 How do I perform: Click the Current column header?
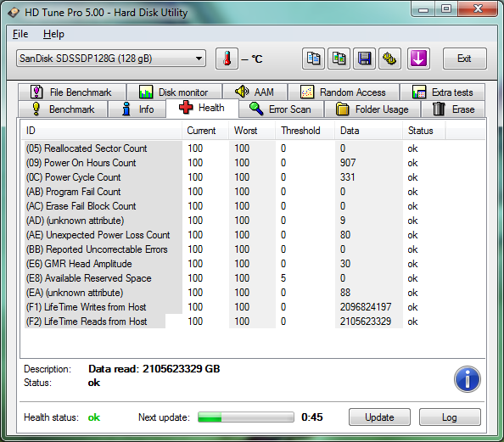[x=205, y=131]
